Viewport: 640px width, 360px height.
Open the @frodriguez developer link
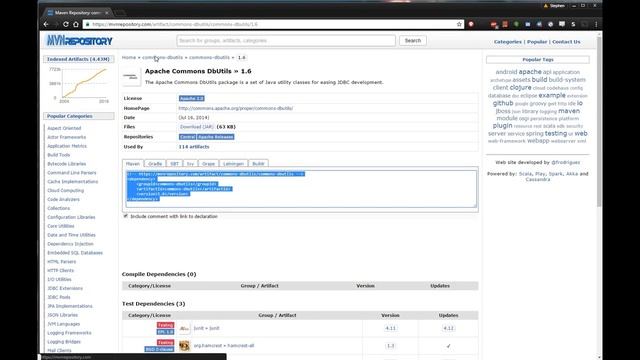click(566, 162)
